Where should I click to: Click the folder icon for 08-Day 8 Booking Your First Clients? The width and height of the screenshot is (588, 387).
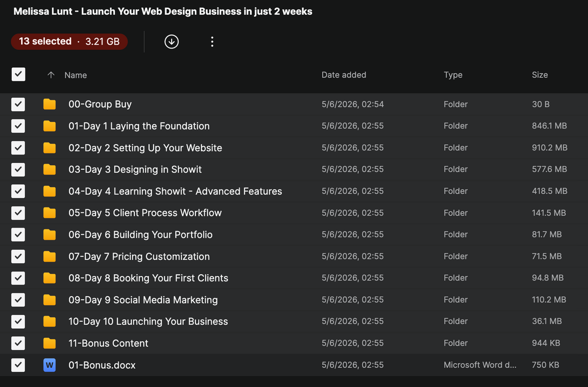(49, 278)
